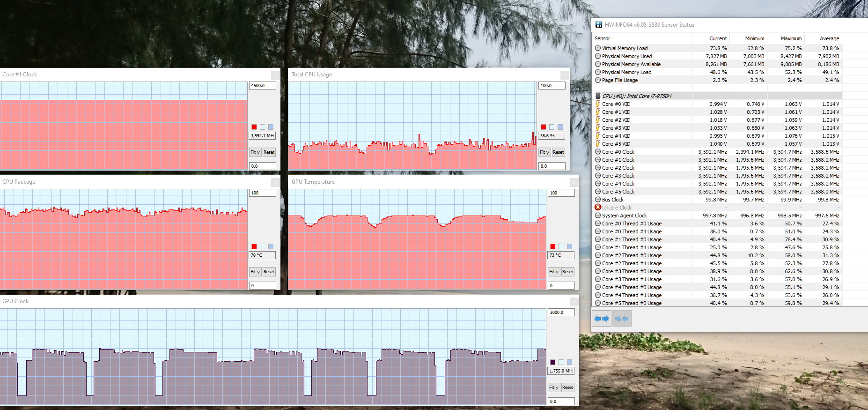This screenshot has width=868, height=410.
Task: Click the 4500.0 maximum field in Core #1 Clock
Action: [263, 86]
